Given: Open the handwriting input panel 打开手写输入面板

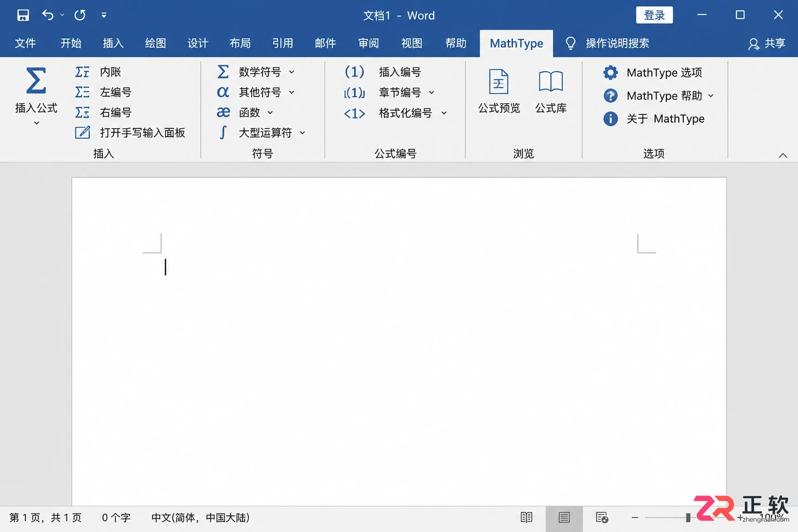Looking at the screenshot, I should (130, 132).
